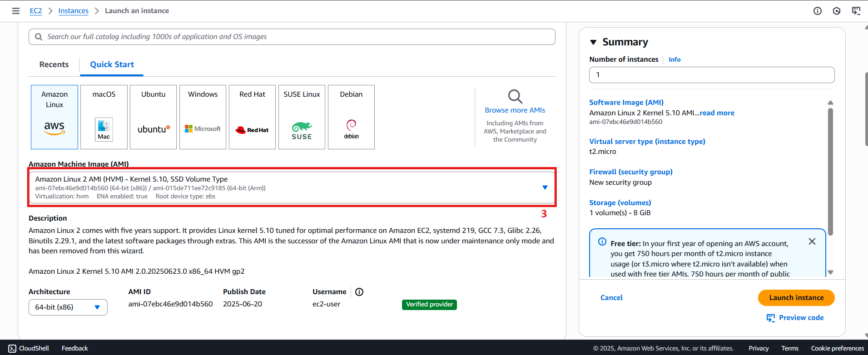
Task: Pick the Red Hat AMI tile
Action: click(253, 117)
